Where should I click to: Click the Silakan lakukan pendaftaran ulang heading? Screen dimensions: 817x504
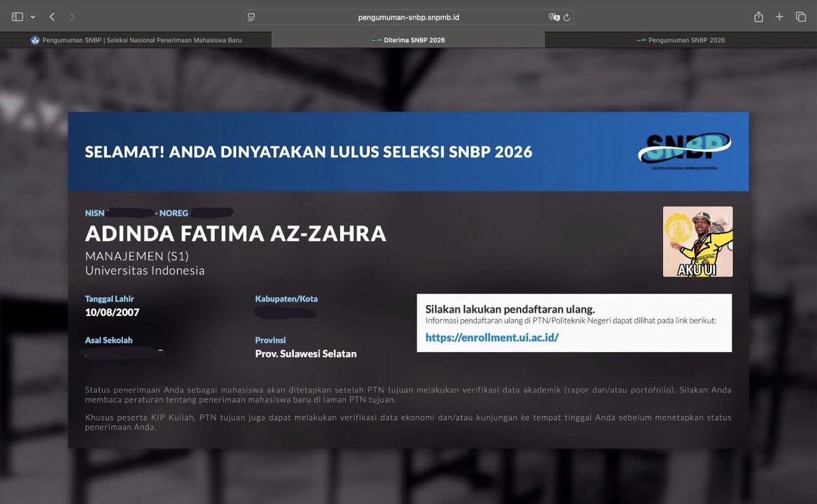[x=510, y=309]
